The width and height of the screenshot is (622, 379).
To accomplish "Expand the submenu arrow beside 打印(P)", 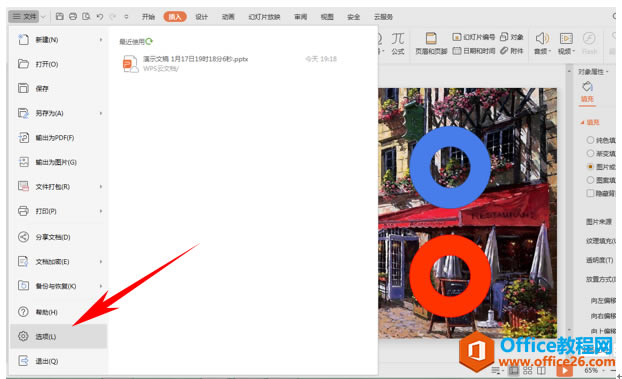I will pos(101,211).
